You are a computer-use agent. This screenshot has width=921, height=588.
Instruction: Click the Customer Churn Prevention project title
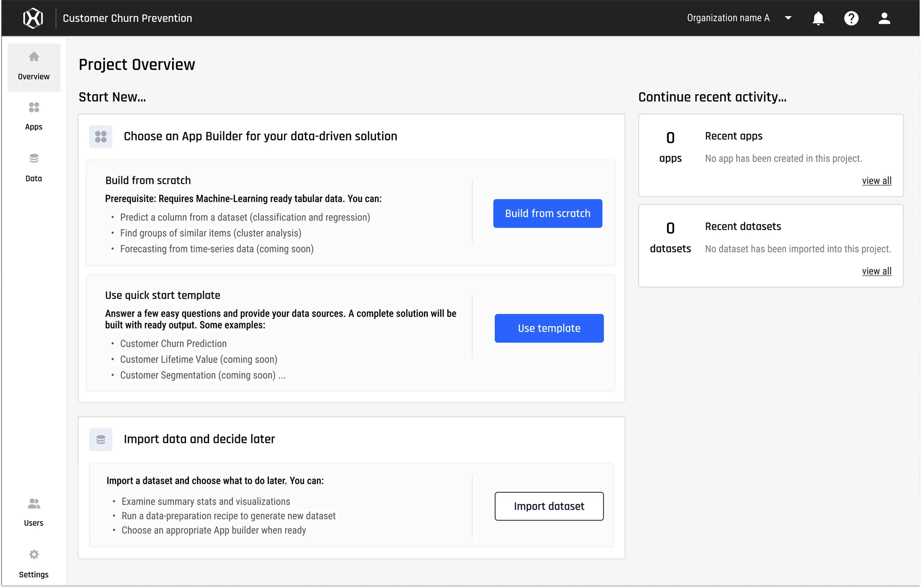pos(127,18)
